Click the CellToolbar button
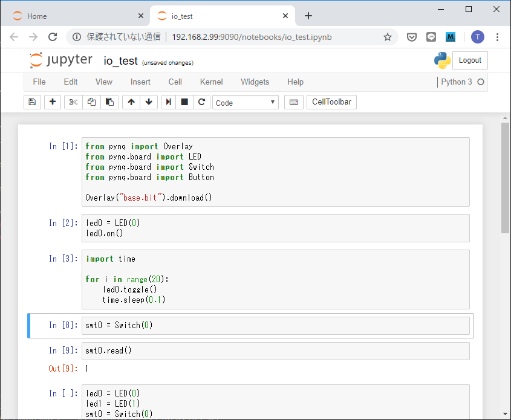 click(x=331, y=102)
